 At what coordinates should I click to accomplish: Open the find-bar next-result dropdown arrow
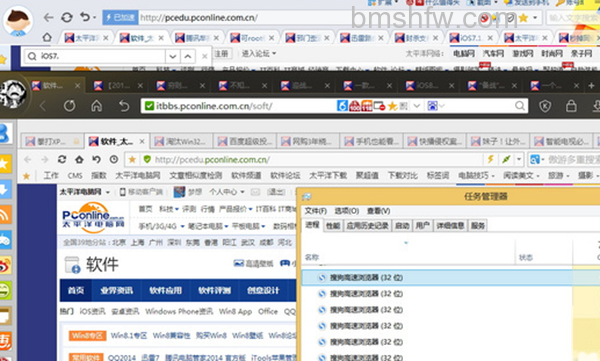point(173,57)
